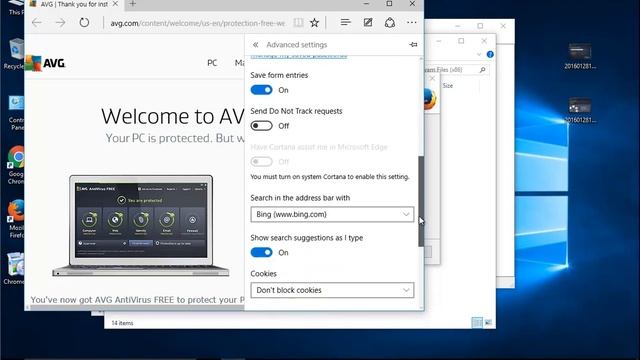Open the Share icon in Edge
The height and width of the screenshot is (360, 640).
tap(390, 22)
